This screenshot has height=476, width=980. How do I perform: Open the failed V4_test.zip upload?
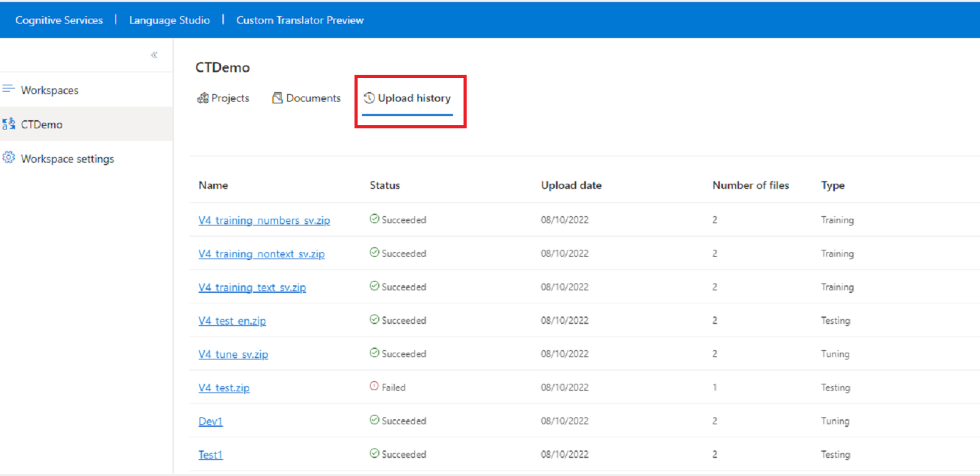coord(224,388)
